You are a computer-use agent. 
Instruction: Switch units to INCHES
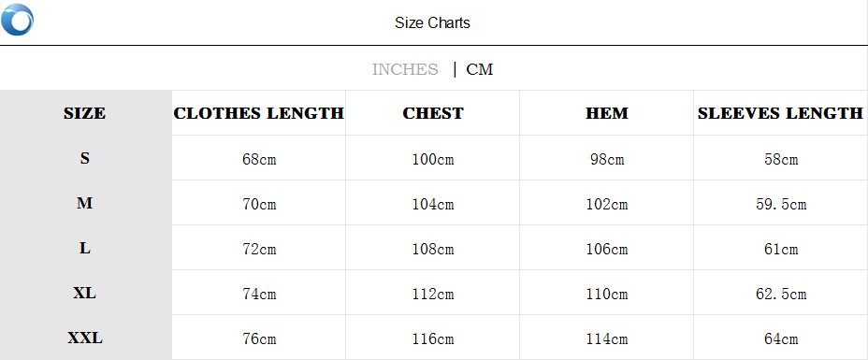(x=405, y=70)
